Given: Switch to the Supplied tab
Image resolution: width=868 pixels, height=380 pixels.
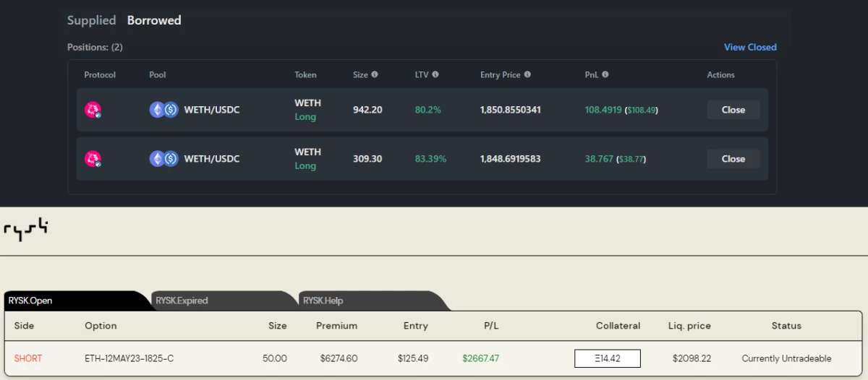Looking at the screenshot, I should click(91, 20).
